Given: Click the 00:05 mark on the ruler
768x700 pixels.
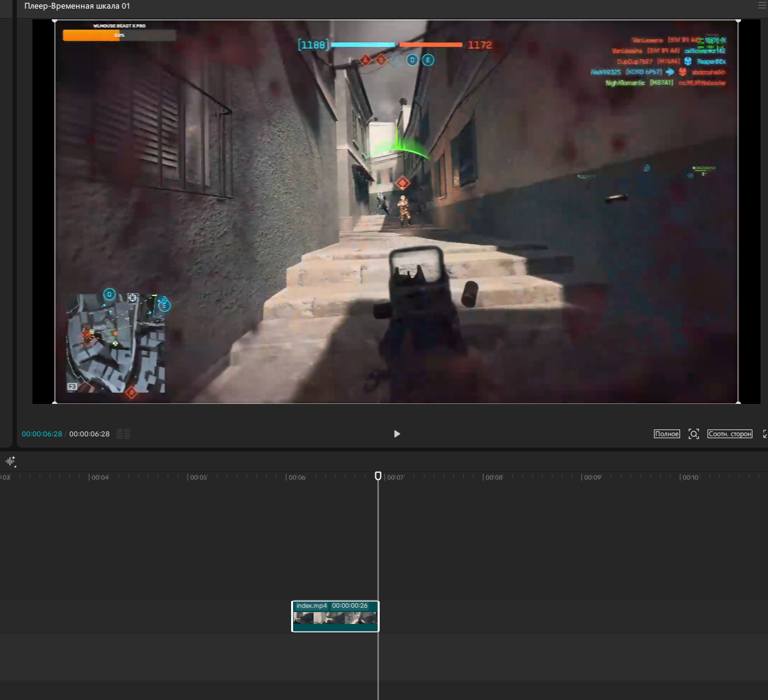Looking at the screenshot, I should [x=198, y=477].
